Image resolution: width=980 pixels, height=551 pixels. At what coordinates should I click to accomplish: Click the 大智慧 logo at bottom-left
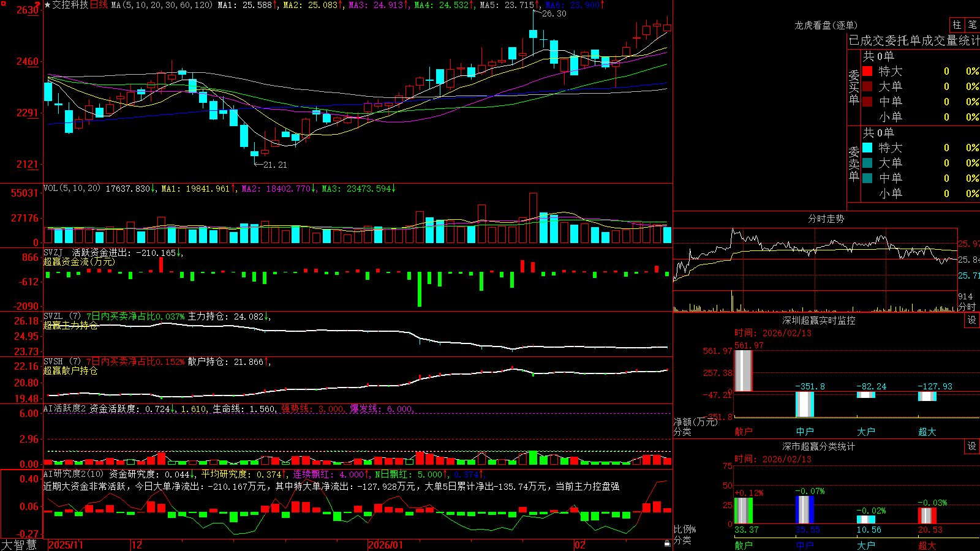click(x=19, y=544)
